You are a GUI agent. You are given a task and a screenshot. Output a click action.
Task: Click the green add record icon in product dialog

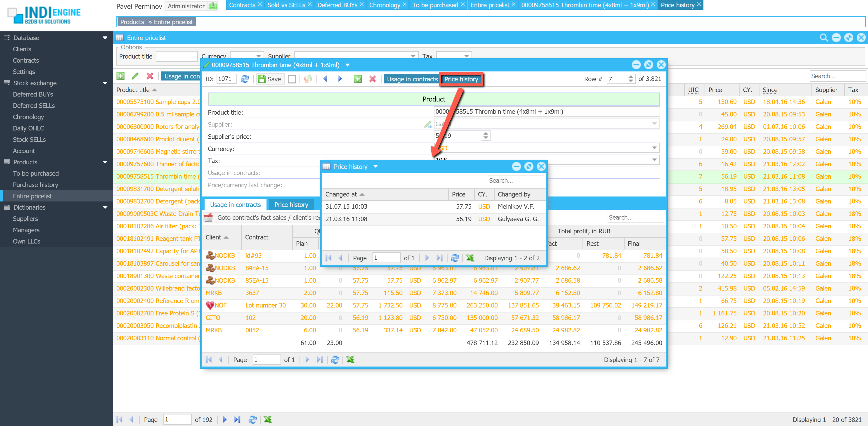[358, 79]
